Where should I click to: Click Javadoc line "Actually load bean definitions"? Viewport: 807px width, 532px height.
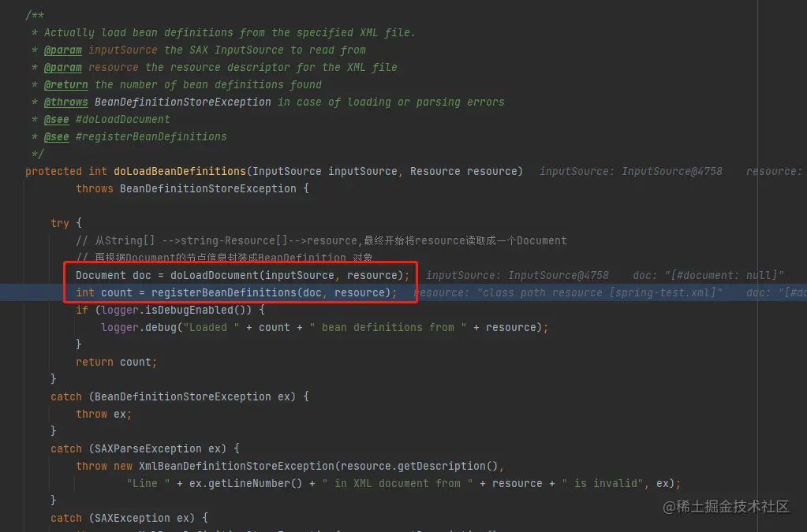pos(229,32)
